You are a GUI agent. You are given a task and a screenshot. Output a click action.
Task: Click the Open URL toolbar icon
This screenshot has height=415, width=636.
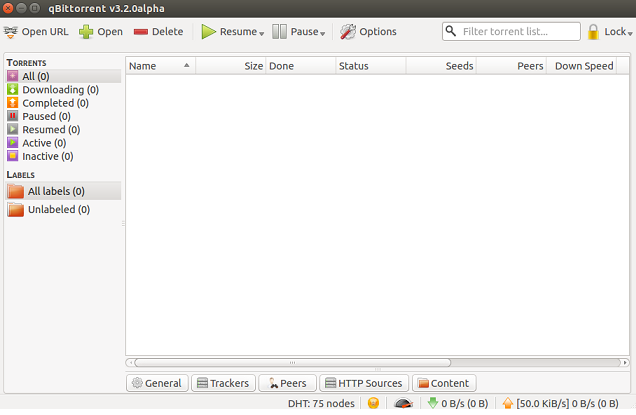pos(11,32)
